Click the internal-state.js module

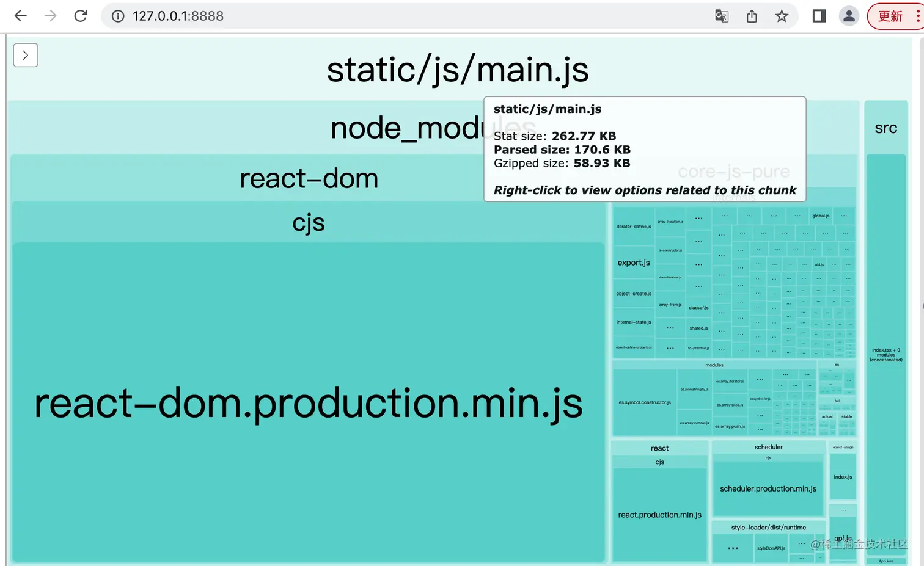point(634,322)
